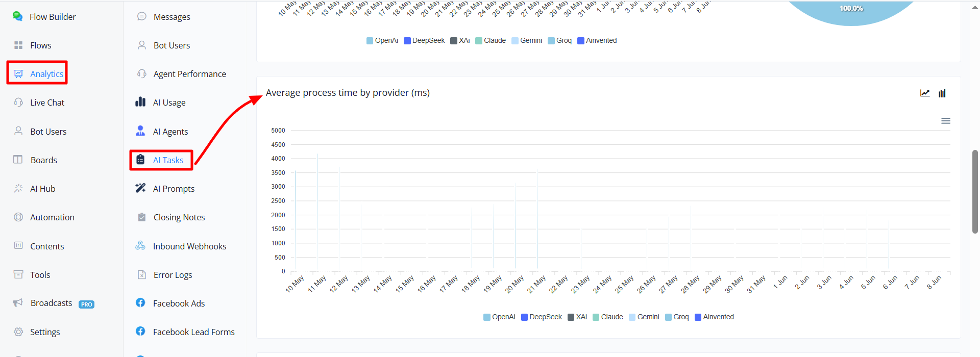
Task: Open Broadcasts PRO section
Action: point(54,303)
